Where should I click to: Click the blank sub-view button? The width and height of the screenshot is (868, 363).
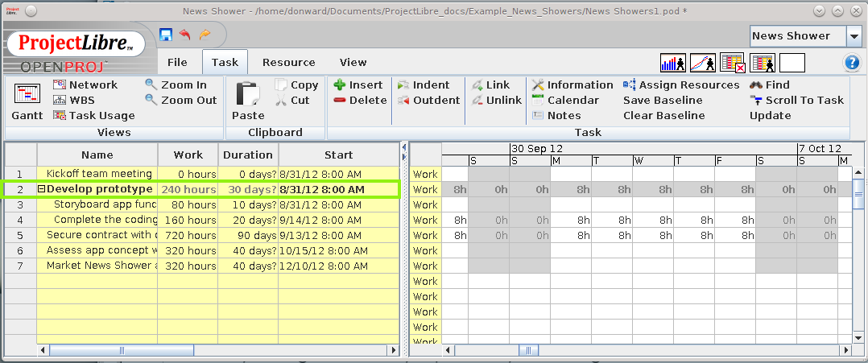tap(792, 63)
